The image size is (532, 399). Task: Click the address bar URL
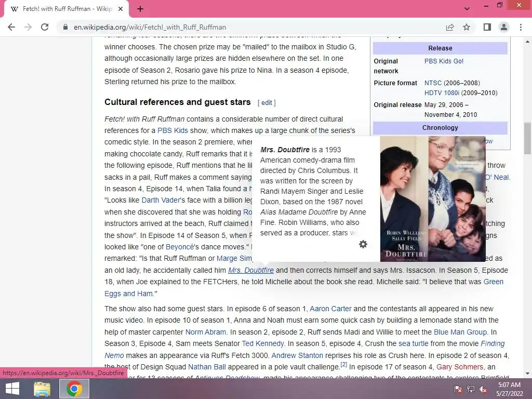pyautogui.click(x=150, y=27)
